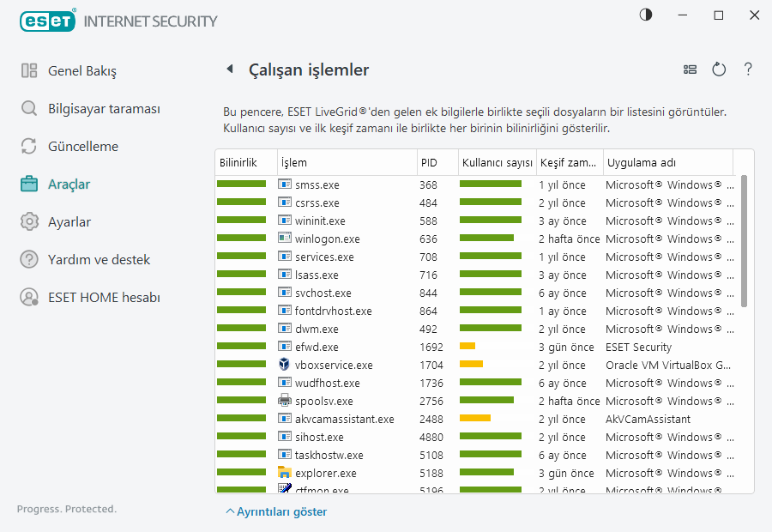The height and width of the screenshot is (532, 772).
Task: Open Genel Bakış in the sidebar
Action: [81, 71]
